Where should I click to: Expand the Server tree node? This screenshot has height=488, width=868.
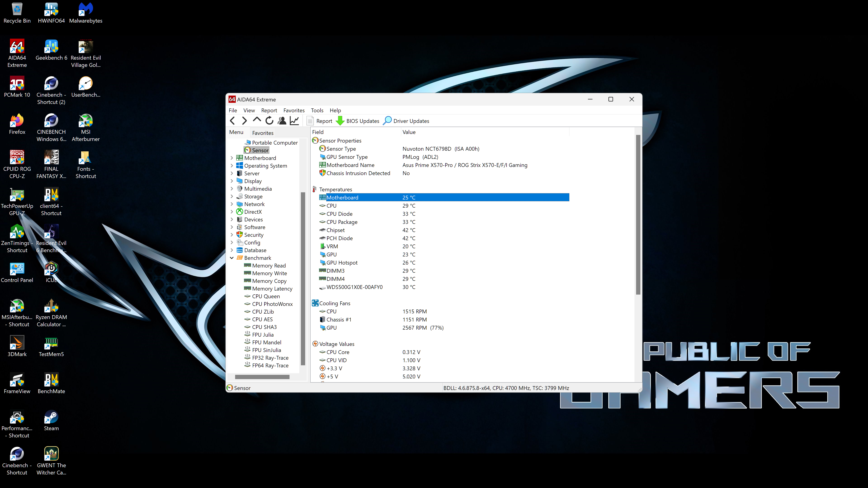point(232,174)
